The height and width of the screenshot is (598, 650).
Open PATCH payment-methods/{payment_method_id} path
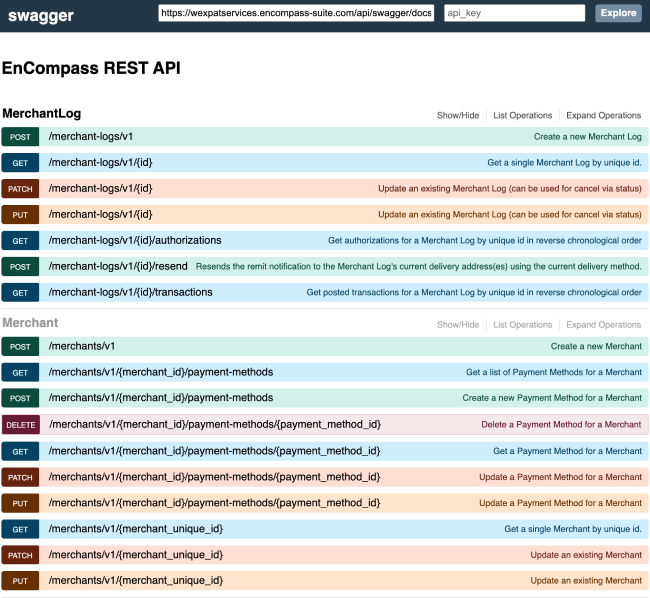[214, 477]
